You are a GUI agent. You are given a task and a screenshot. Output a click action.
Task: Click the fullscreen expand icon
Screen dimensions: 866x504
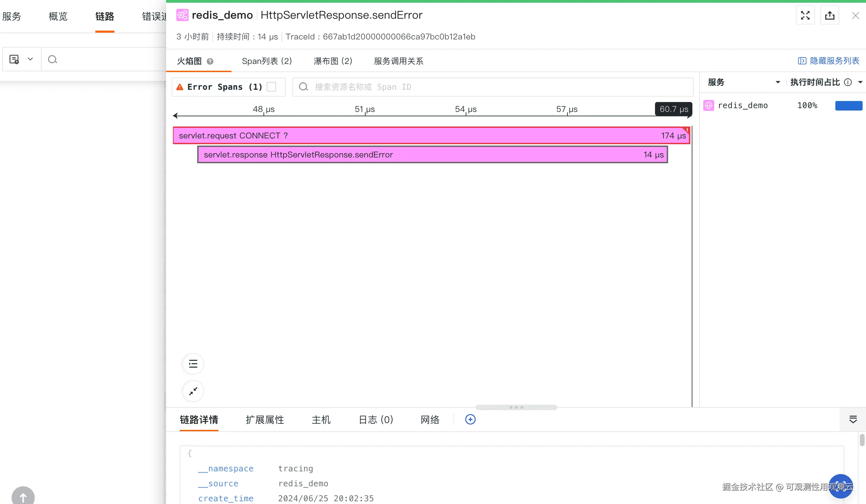[x=805, y=15]
